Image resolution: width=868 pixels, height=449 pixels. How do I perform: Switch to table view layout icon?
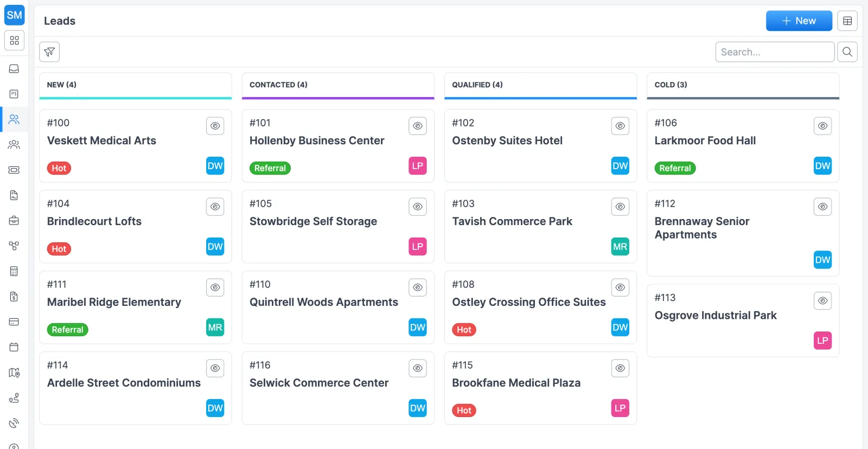(x=847, y=21)
